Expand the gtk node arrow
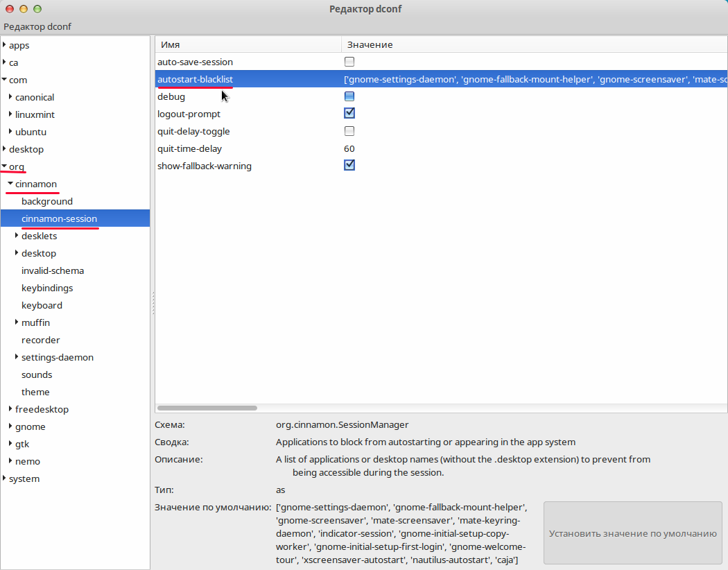 (10, 444)
